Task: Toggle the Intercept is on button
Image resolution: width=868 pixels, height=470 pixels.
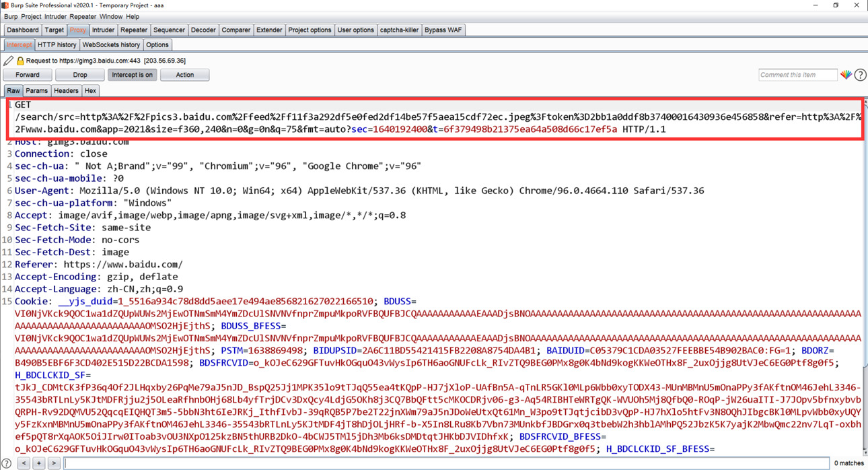Action: 133,75
